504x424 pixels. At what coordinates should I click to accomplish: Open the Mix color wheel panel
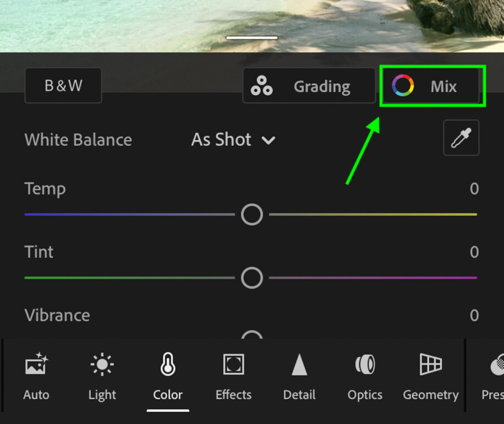pos(432,86)
